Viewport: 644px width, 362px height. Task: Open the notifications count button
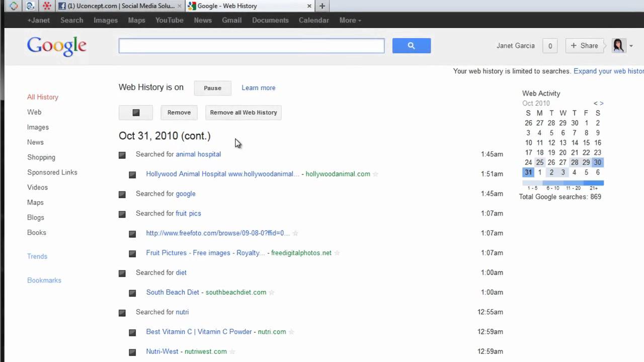[x=550, y=46]
